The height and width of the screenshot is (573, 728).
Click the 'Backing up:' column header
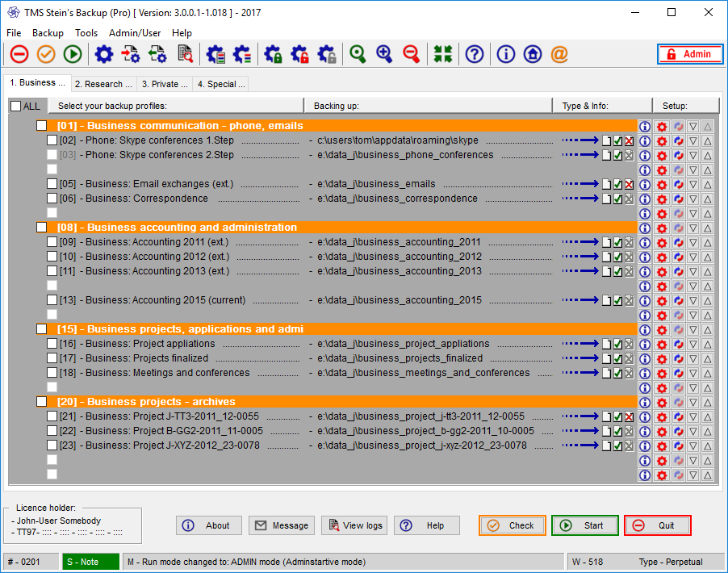(x=428, y=106)
